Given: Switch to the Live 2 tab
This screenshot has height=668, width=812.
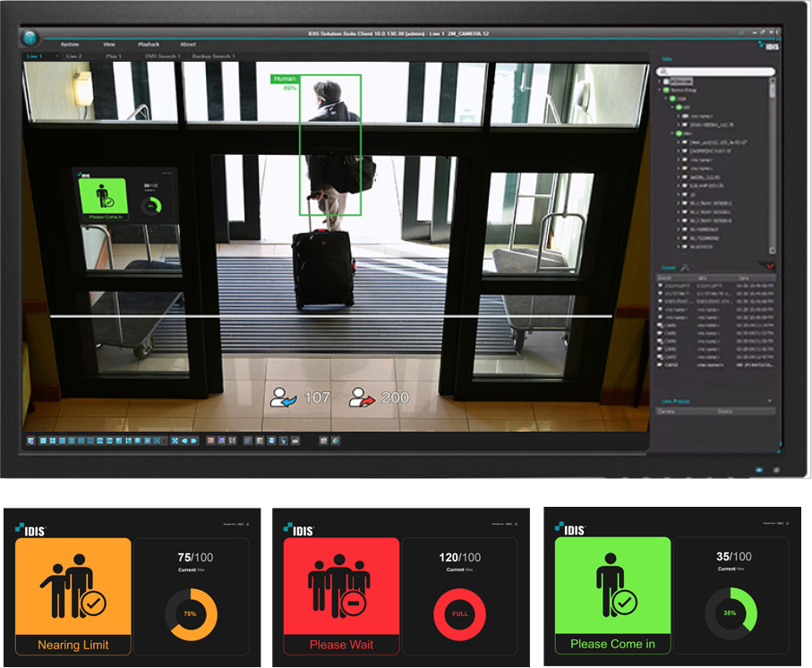Looking at the screenshot, I should coord(73,56).
